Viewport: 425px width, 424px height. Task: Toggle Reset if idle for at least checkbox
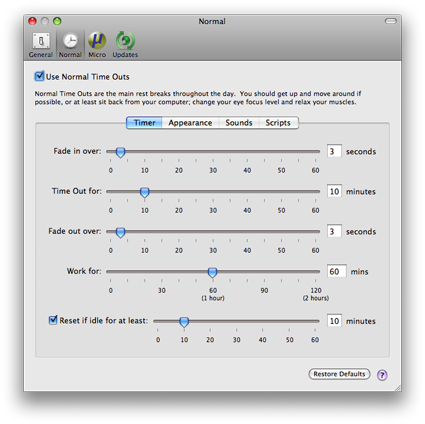point(53,320)
